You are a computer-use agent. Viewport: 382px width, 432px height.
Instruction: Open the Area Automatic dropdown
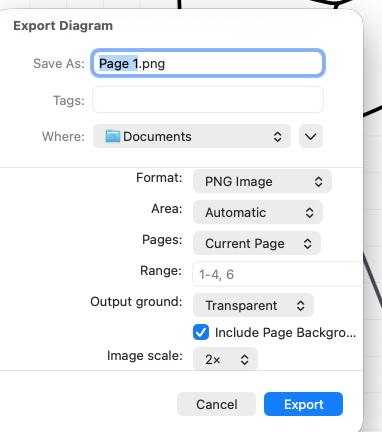coord(258,212)
